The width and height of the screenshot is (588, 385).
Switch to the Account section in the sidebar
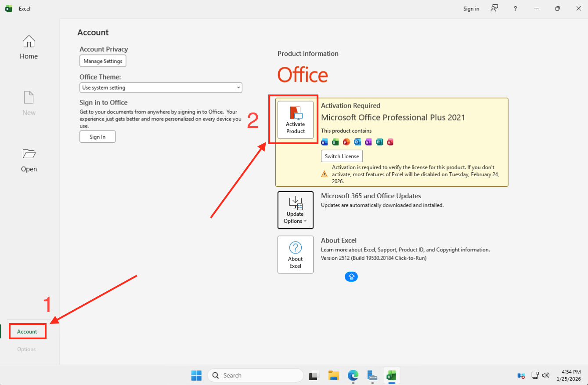27,331
